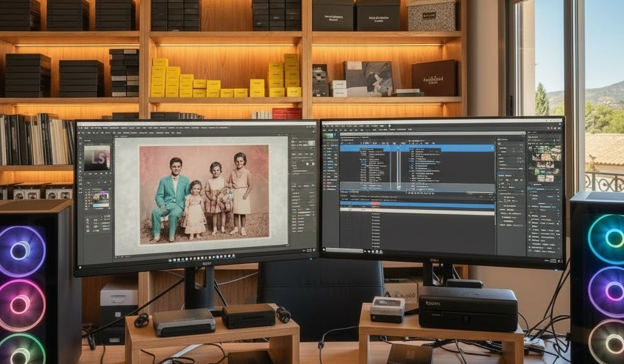
Task: Click the pink marker in the lower blue bar
Action: click(x=375, y=203)
